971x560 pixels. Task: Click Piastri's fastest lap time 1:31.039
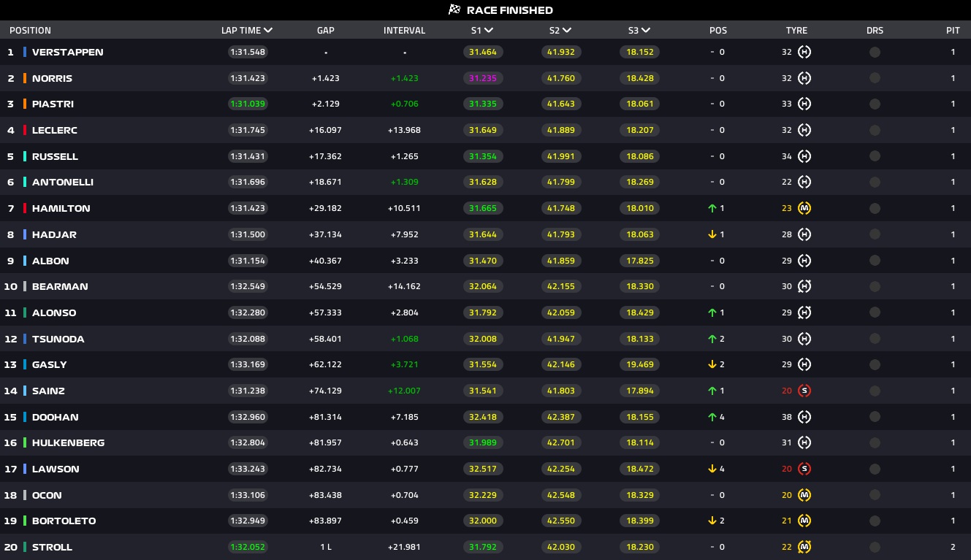pos(248,104)
